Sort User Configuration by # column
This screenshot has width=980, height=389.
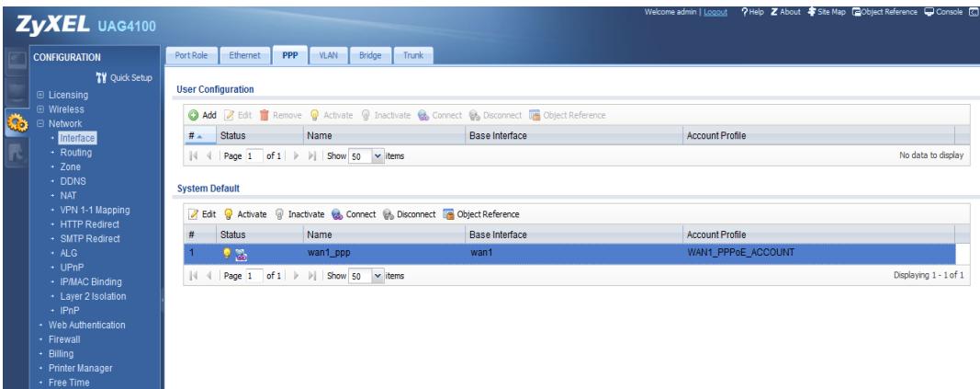[x=200, y=136]
